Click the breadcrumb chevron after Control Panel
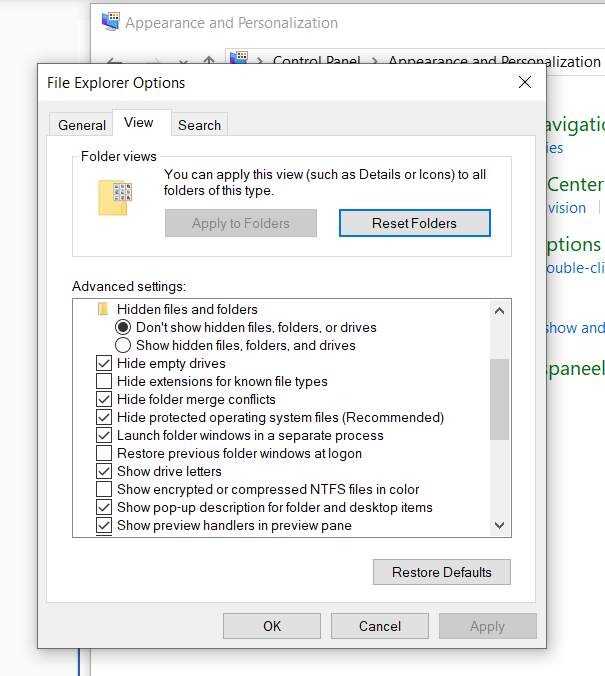 pos(374,61)
